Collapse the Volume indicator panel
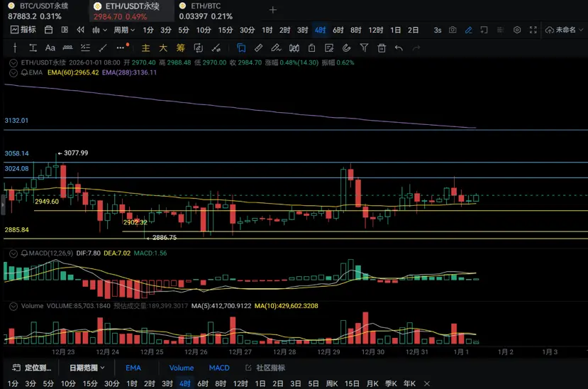The width and height of the screenshot is (588, 389). coord(13,306)
